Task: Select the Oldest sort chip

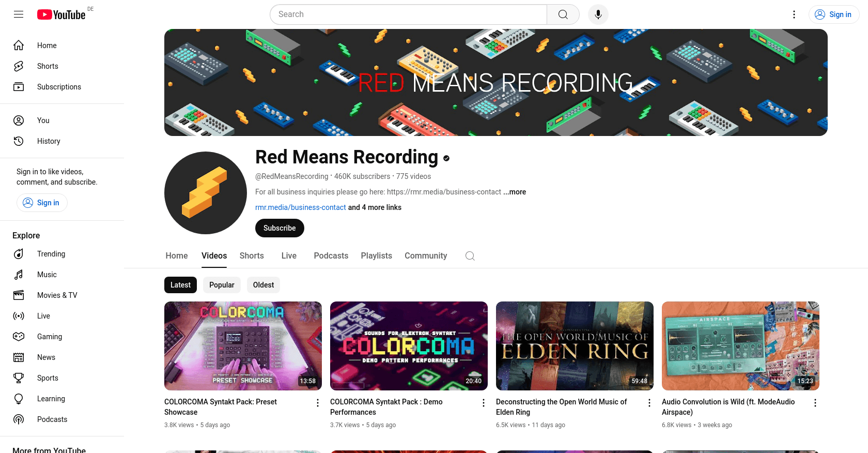Action: [x=263, y=285]
